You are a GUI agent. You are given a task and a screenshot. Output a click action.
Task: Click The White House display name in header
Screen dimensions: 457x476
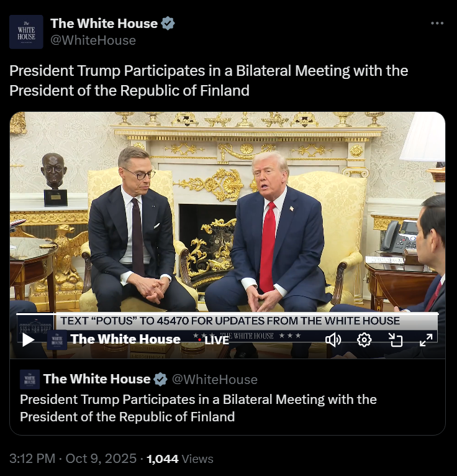pos(104,24)
